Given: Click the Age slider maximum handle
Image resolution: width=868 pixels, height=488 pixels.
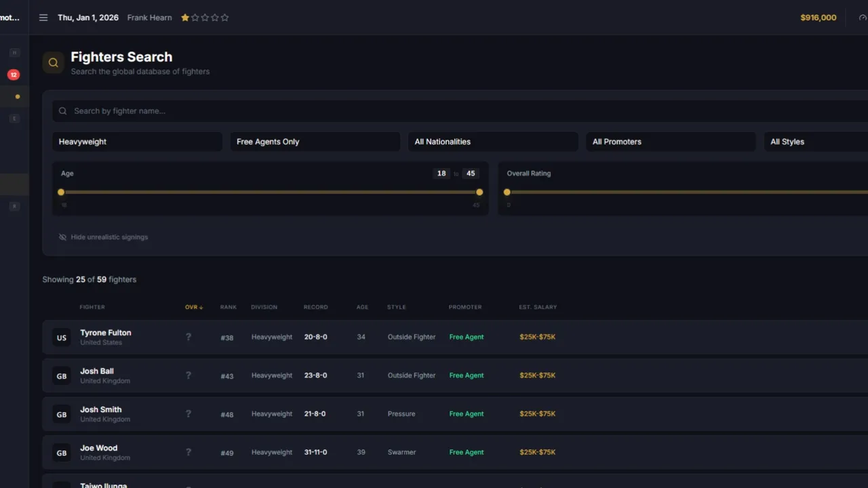Looking at the screenshot, I should 479,192.
